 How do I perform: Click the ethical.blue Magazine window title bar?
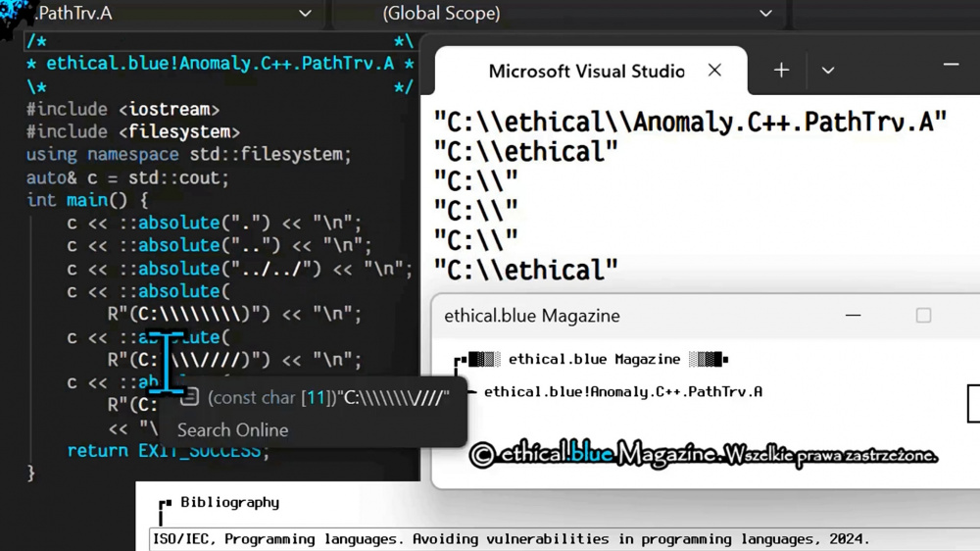637,316
